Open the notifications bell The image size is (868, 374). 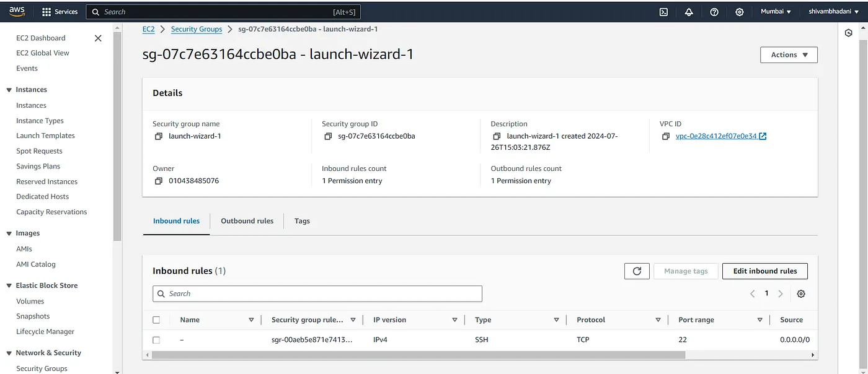point(689,12)
